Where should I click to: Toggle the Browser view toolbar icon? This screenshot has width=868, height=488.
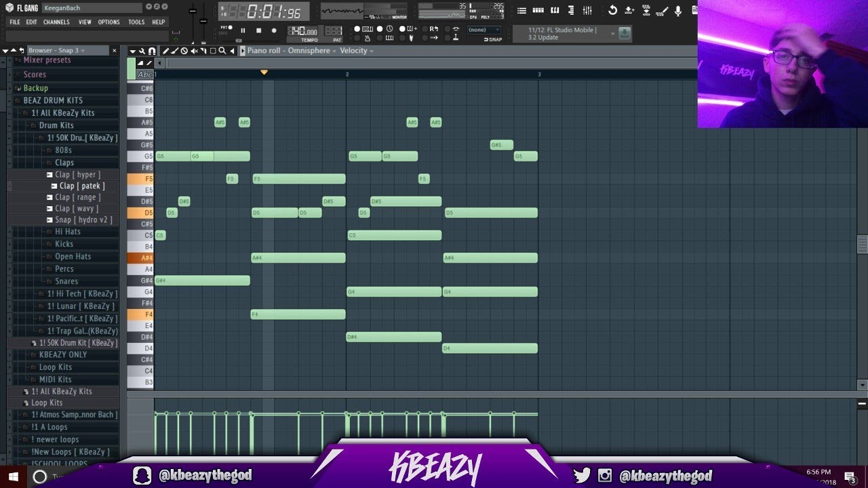pos(571,11)
